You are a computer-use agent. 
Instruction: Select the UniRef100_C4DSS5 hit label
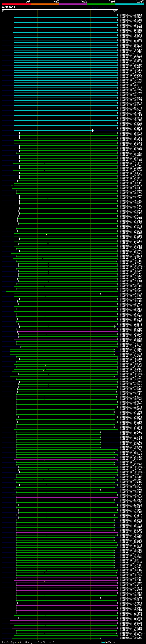pos(131,296)
